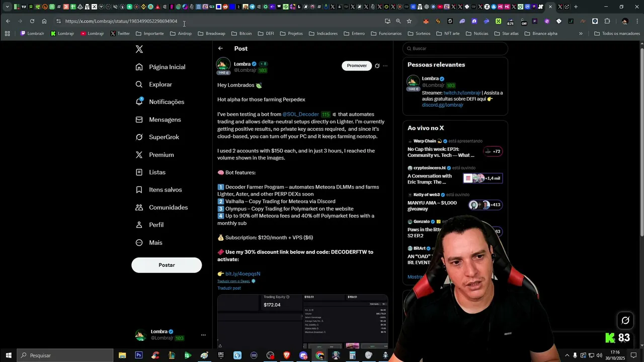The height and width of the screenshot is (362, 644).
Task: Click the Buscar search field
Action: (x=455, y=48)
